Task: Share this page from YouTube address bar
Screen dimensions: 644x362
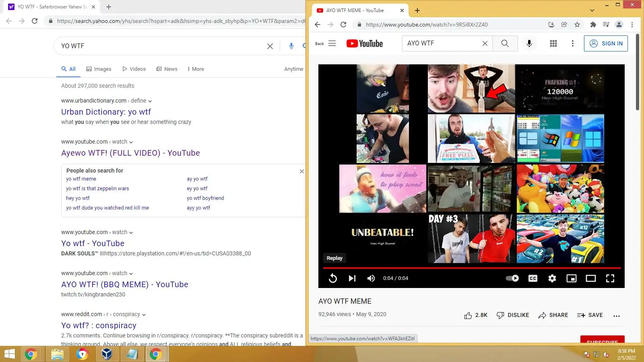Action: (564, 25)
